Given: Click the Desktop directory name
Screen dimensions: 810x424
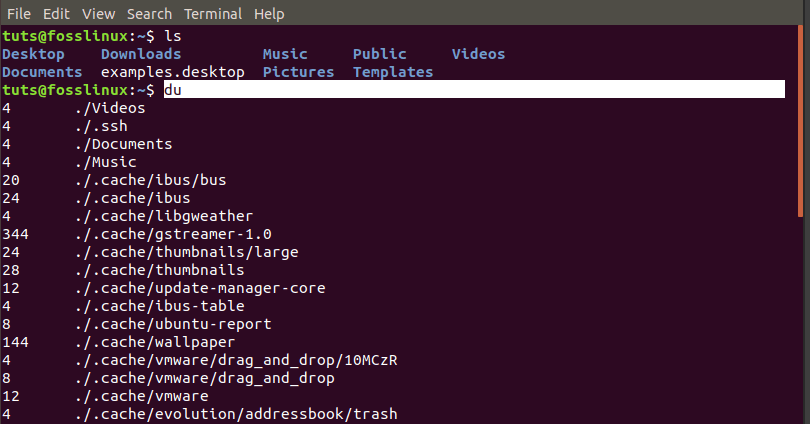Looking at the screenshot, I should tap(34, 54).
